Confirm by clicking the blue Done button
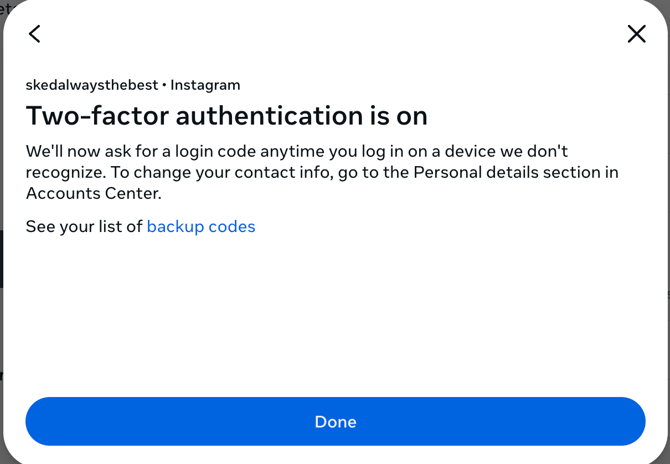Screen dimensions: 670x464 pyautogui.click(x=335, y=421)
